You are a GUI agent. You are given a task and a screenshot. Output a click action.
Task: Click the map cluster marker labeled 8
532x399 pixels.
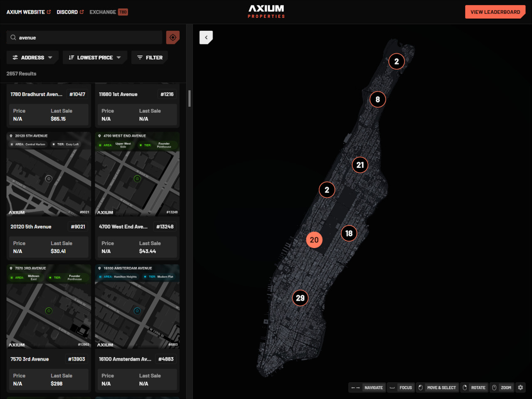point(377,99)
